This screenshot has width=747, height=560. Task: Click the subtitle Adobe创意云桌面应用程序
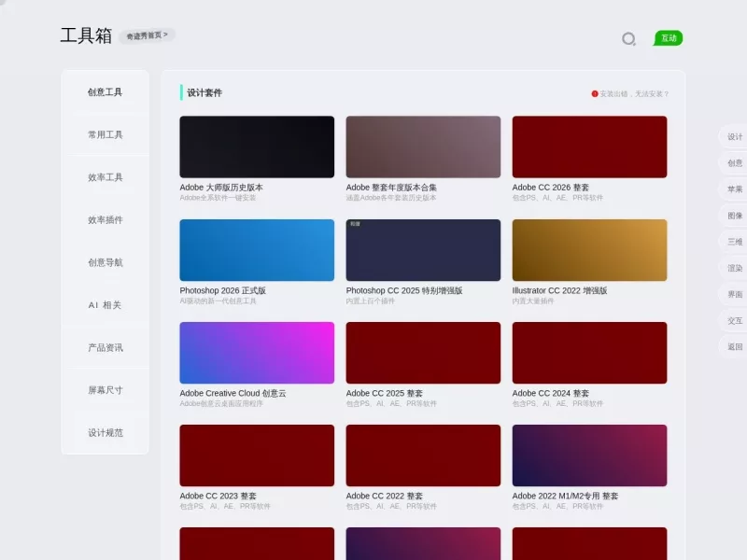(221, 404)
